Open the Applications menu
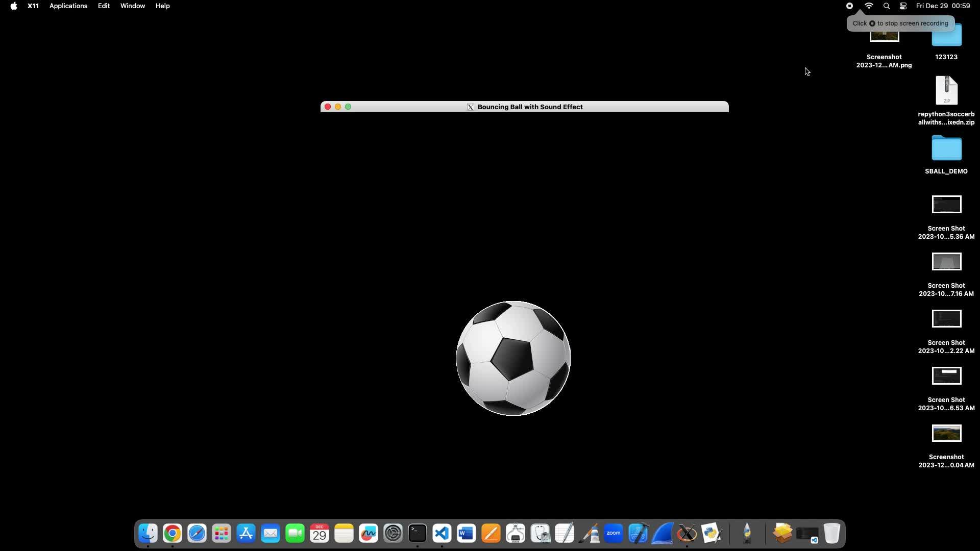 point(68,6)
